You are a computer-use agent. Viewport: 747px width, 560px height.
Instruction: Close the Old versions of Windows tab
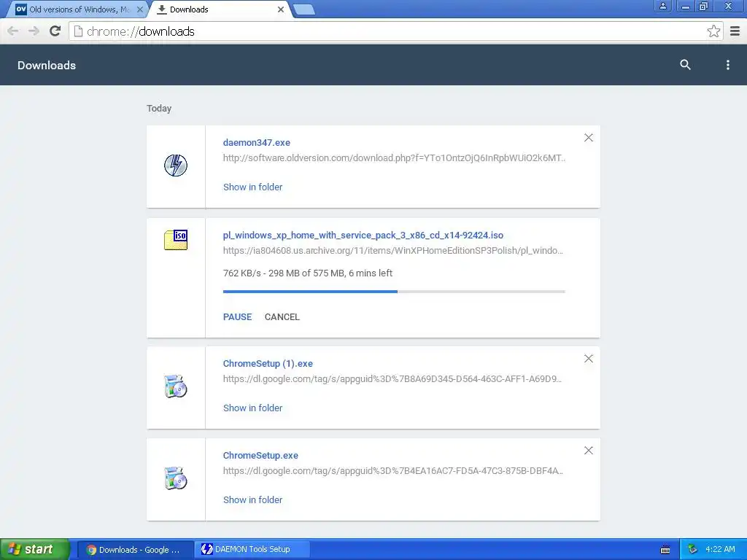click(139, 9)
